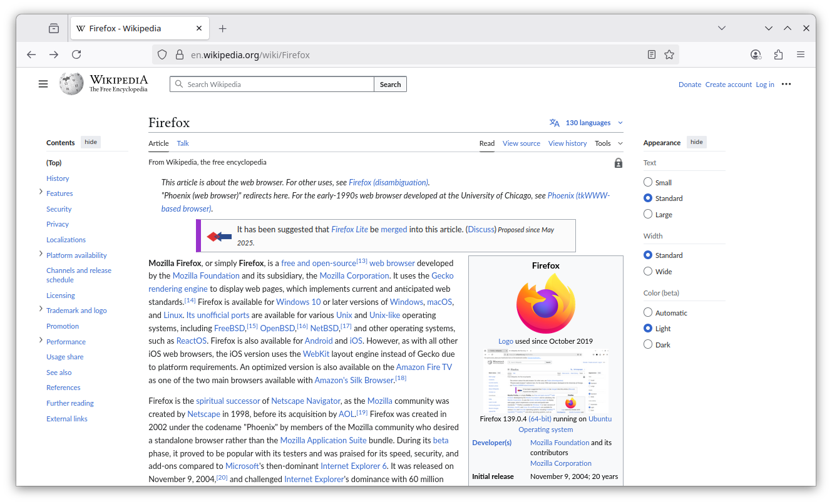This screenshot has height=504, width=832.
Task: Open the Mozilla Foundation link in intro
Action: [206, 275]
